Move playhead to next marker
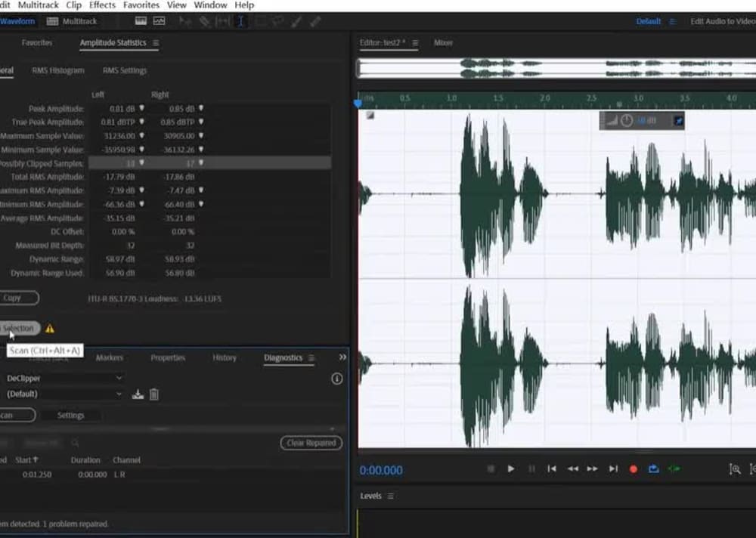This screenshot has height=538, width=756. [x=613, y=469]
